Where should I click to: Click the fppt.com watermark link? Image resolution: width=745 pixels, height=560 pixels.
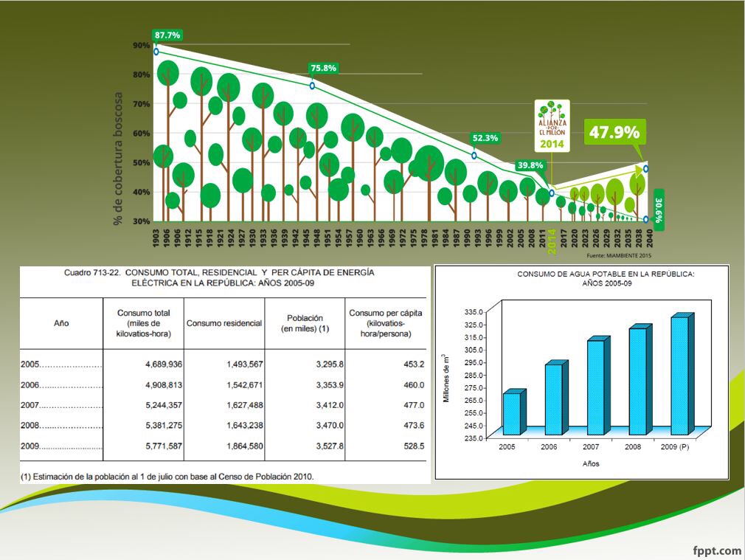716,550
